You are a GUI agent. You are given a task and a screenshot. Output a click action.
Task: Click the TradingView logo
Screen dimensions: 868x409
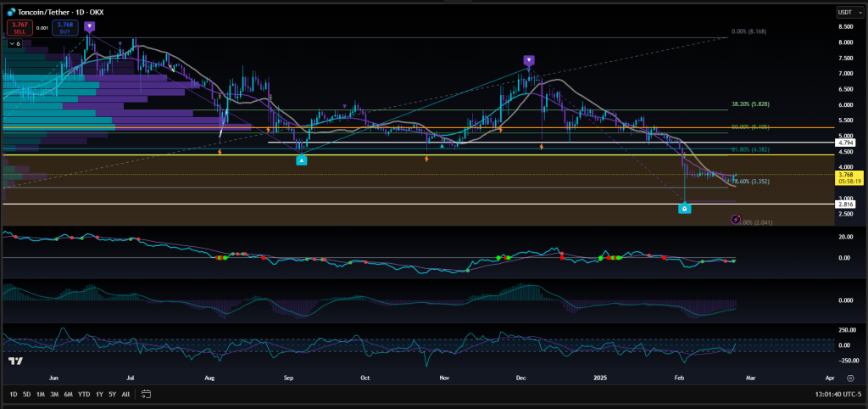click(x=15, y=361)
